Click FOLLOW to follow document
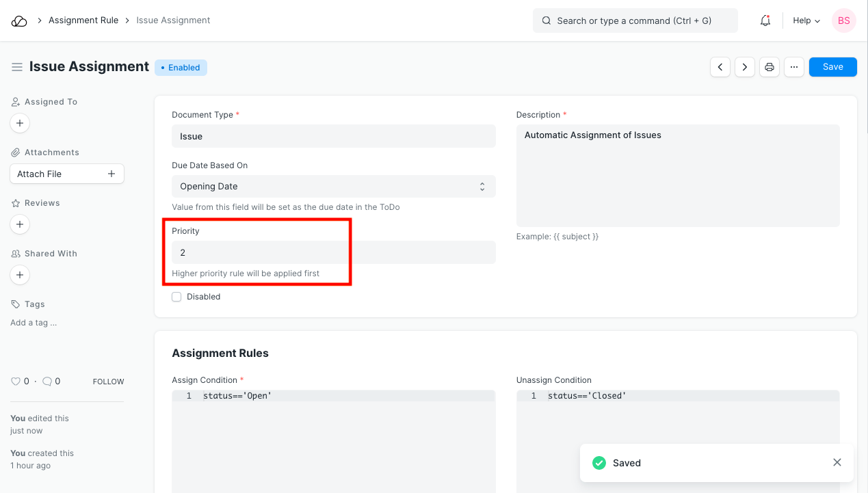 click(108, 382)
